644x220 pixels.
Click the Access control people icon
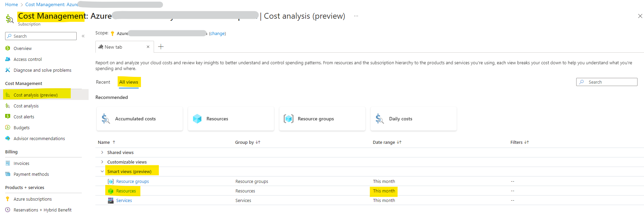coord(8,59)
